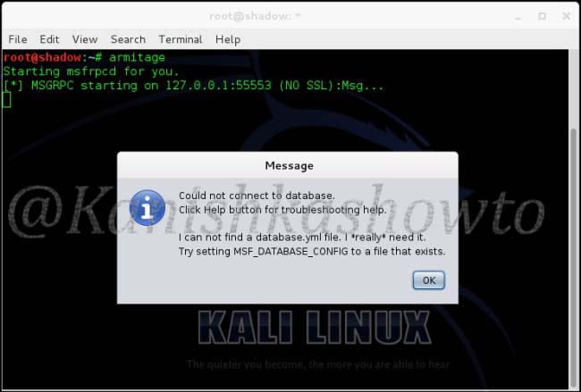
Task: Click the armitage command text in terminal
Action: point(137,57)
